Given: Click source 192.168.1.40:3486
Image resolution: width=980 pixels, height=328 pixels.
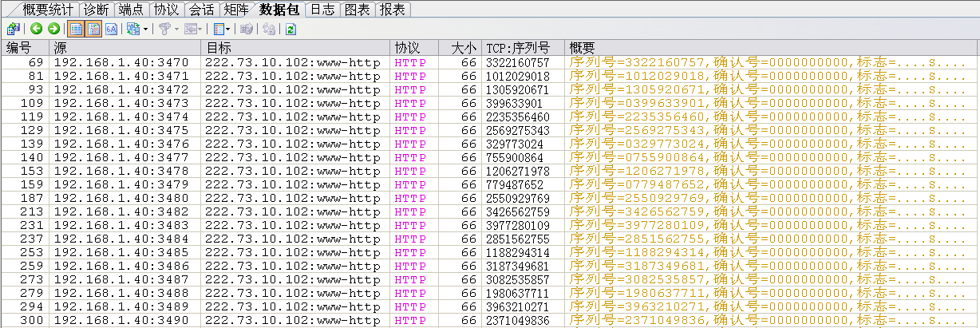Looking at the screenshot, I should pyautogui.click(x=121, y=266).
